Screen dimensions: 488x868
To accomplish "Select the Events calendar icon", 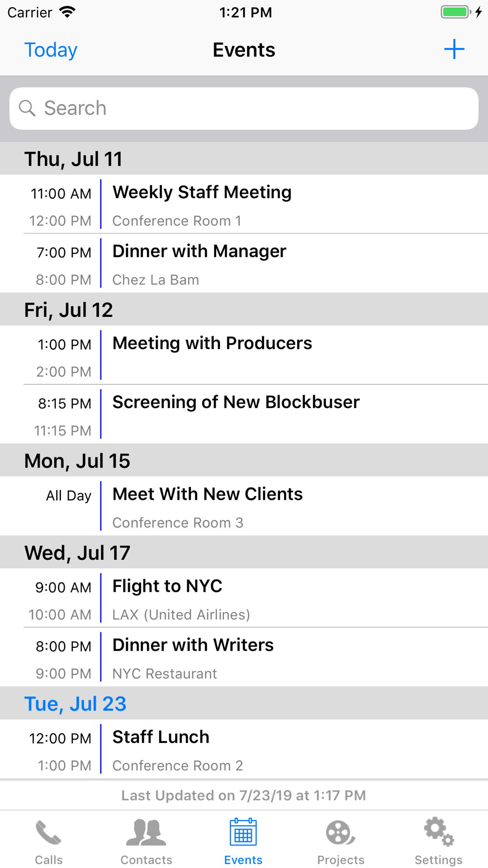I will [243, 833].
